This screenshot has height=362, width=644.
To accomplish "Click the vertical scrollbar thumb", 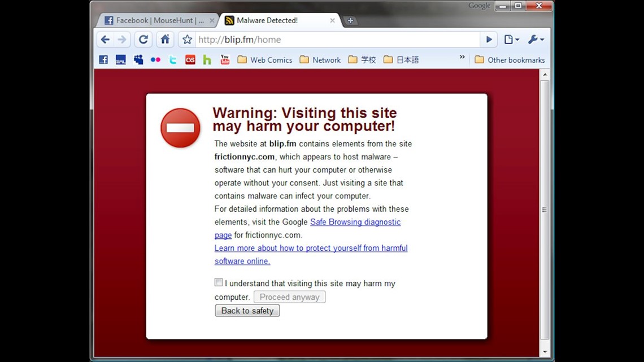I will pyautogui.click(x=545, y=210).
